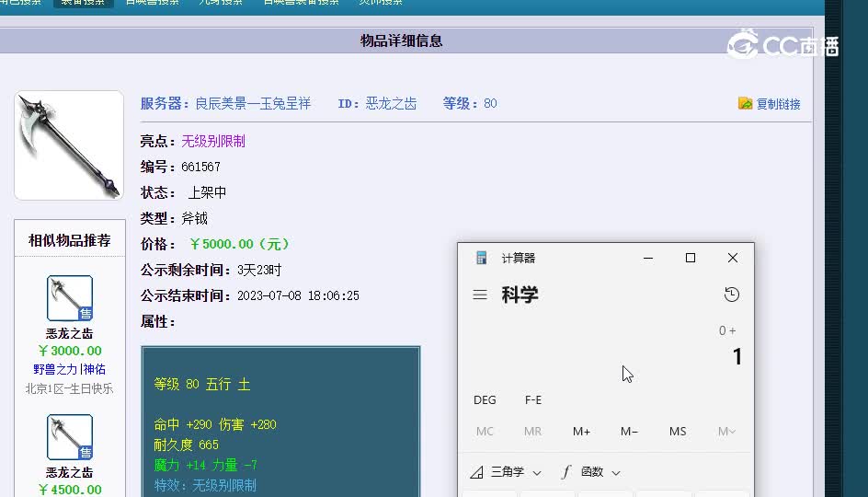Image resolution: width=868 pixels, height=497 pixels.
Task: Open the M memory dropdown
Action: 726,431
